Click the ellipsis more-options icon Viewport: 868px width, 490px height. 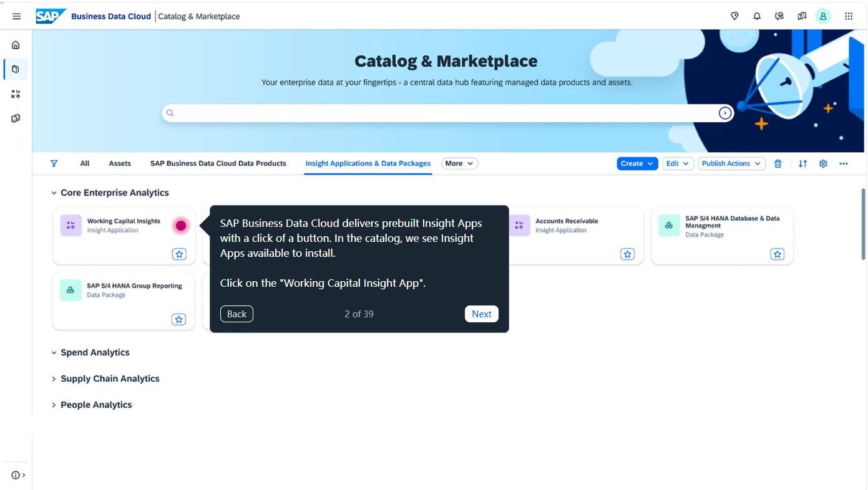pos(844,163)
